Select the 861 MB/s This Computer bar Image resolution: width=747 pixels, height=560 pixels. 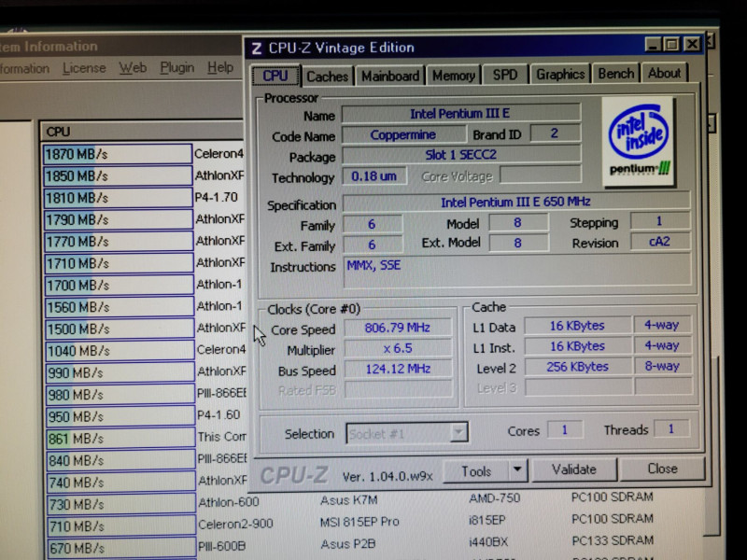(x=120, y=438)
